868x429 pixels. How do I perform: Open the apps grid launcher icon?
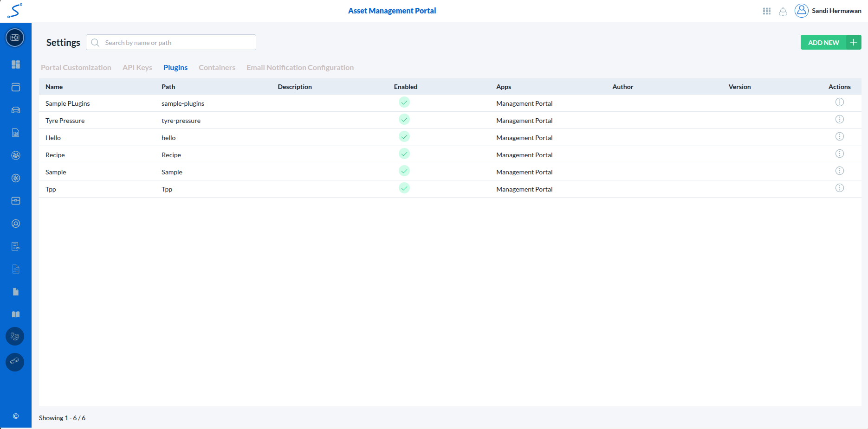point(767,11)
